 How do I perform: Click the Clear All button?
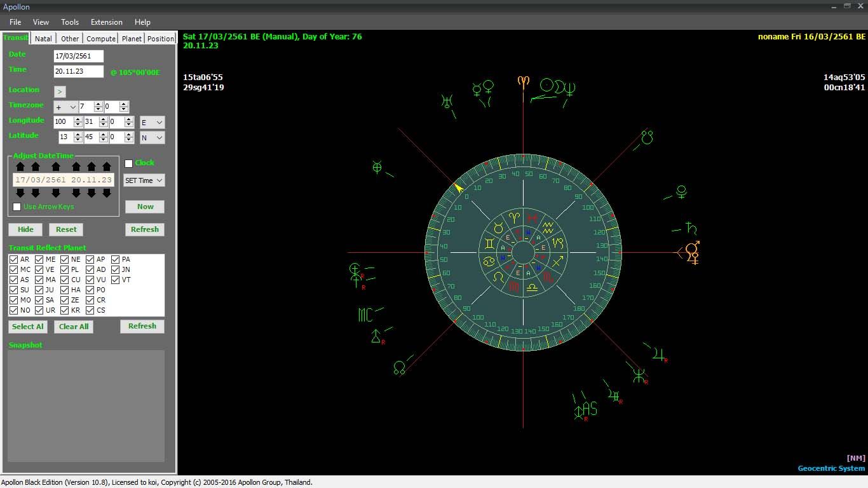coord(74,327)
